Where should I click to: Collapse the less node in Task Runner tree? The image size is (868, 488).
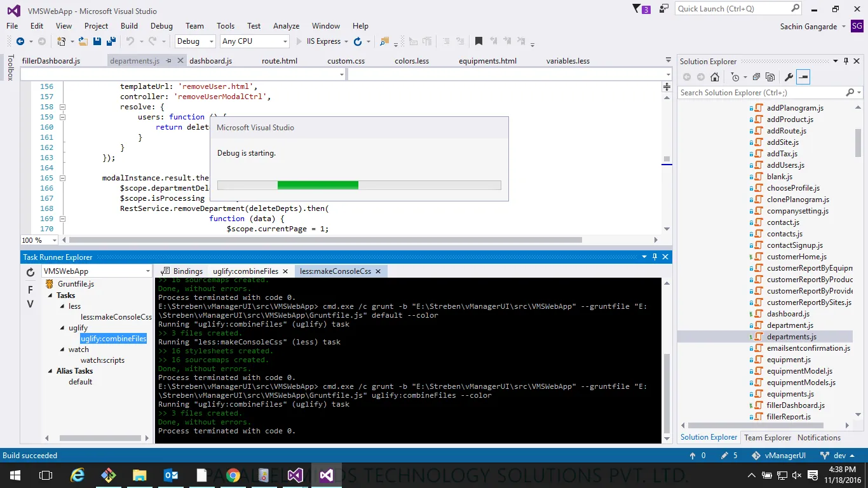[62, 306]
